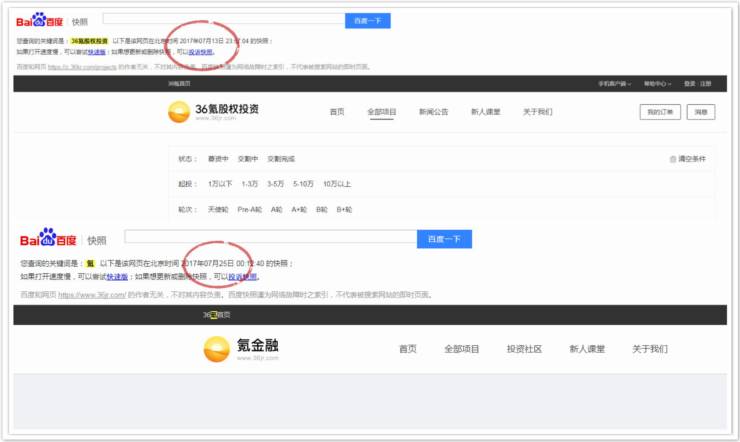
Task: Choose the A+轮 round filter
Action: [299, 209]
